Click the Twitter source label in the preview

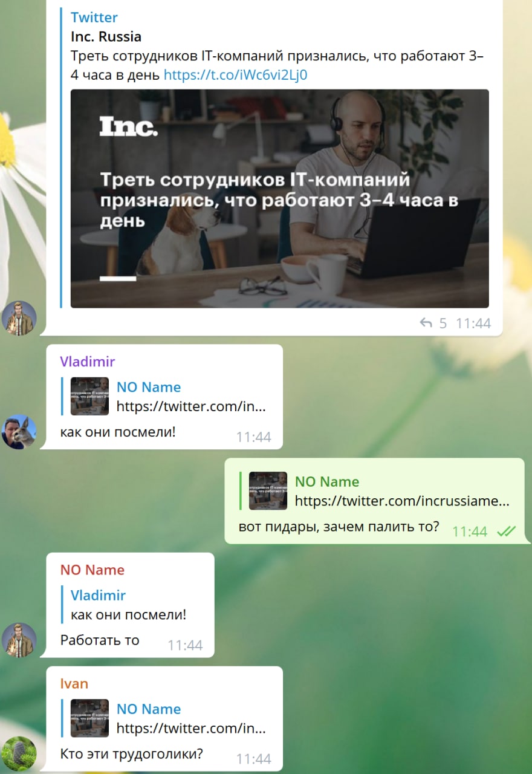[x=94, y=17]
